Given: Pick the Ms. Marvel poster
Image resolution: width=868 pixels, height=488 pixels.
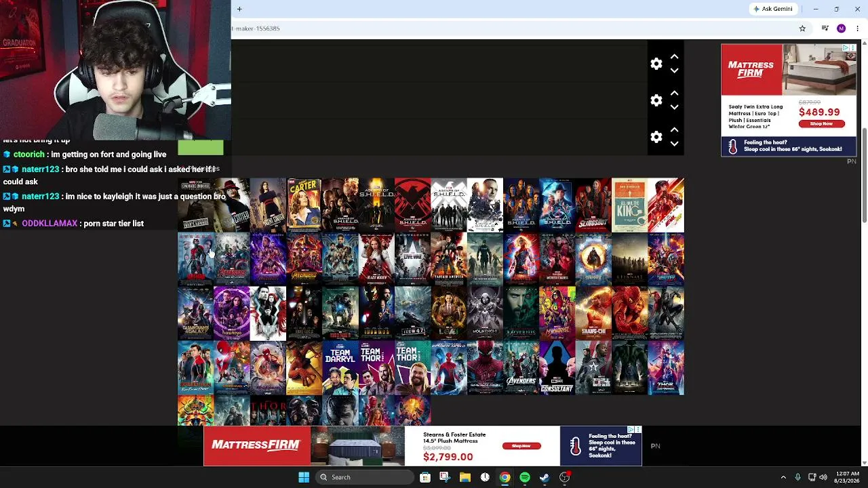Looking at the screenshot, I should [x=557, y=313].
